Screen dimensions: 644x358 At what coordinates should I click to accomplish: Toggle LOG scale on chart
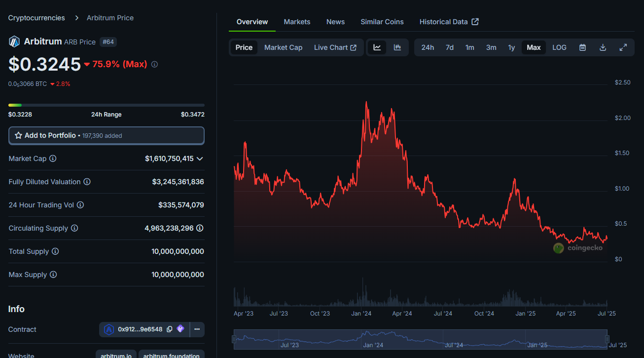point(559,47)
